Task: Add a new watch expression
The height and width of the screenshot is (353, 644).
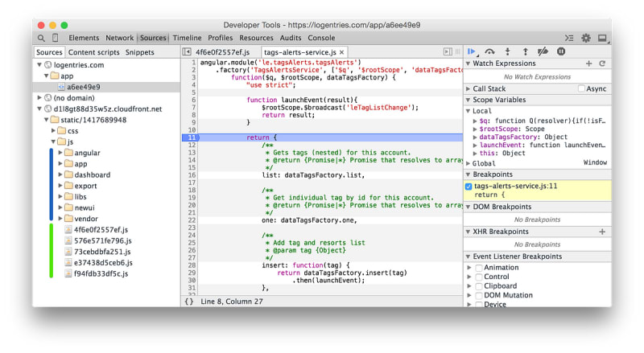Action: (x=588, y=64)
